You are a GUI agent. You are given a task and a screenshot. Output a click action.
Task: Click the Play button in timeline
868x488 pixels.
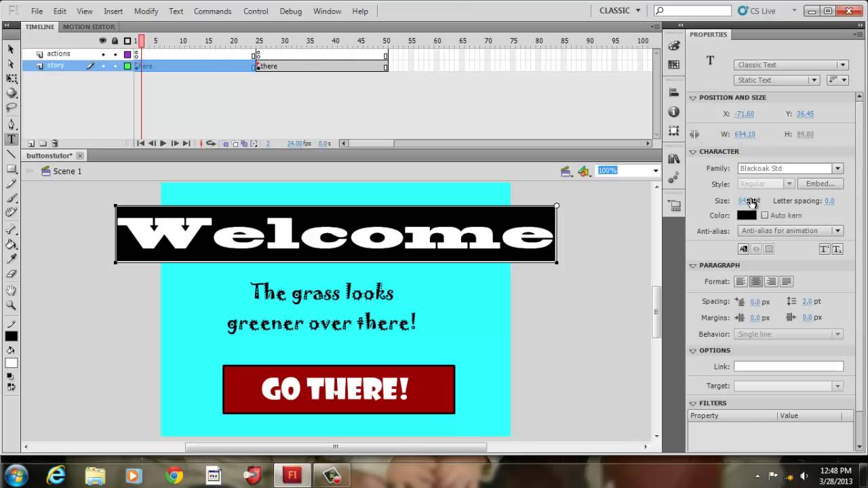click(x=163, y=144)
